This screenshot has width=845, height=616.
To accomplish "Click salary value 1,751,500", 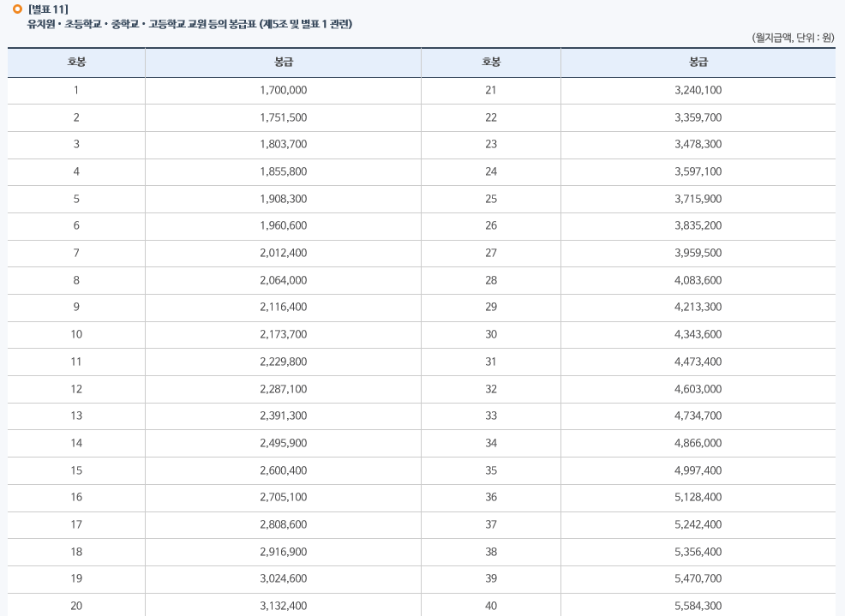I will (284, 117).
